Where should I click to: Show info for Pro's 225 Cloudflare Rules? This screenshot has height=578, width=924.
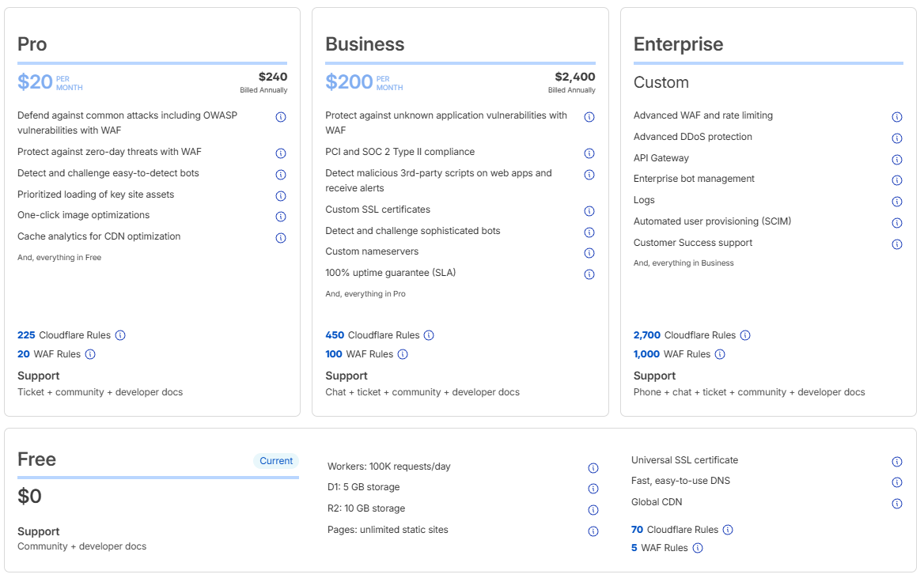click(x=120, y=335)
